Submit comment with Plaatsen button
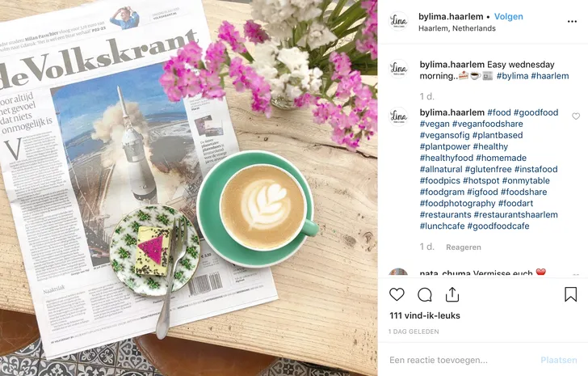Screen dimensions: 588x376 coord(558,361)
